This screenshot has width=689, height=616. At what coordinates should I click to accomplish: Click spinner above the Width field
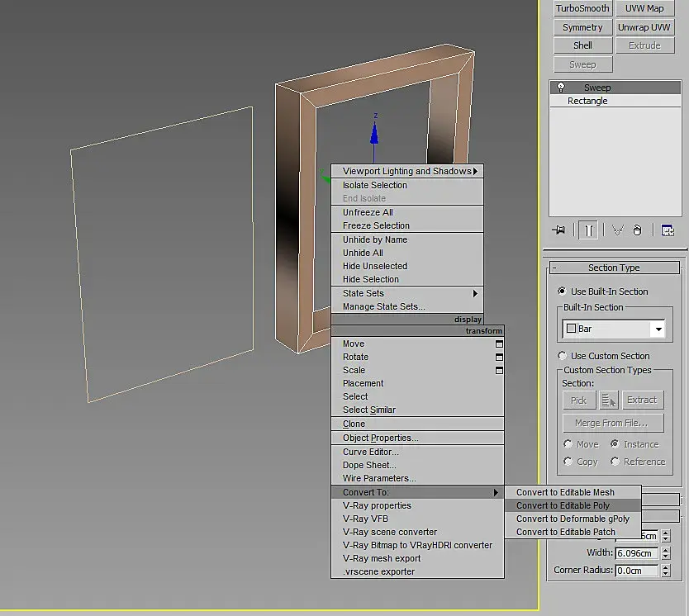[x=666, y=536]
